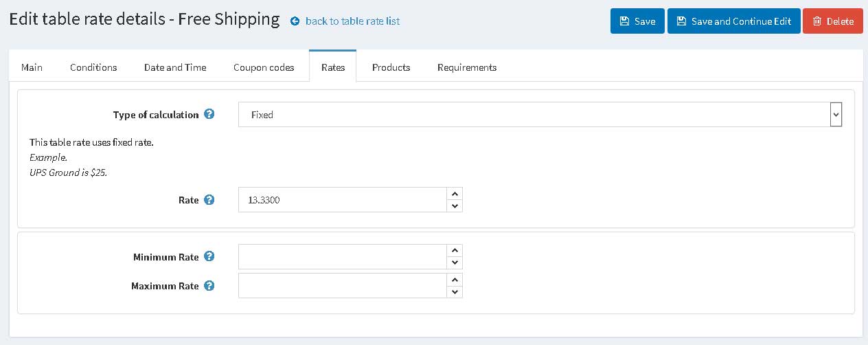Focus the Minimum Rate input field
Image resolution: width=868 pixels, height=345 pixels.
(x=343, y=257)
